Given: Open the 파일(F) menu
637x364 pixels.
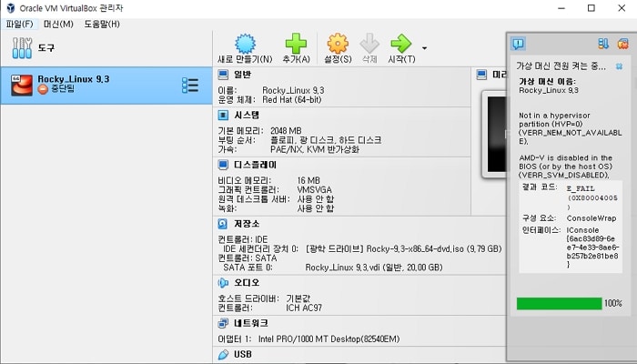Looking at the screenshot, I should (19, 24).
